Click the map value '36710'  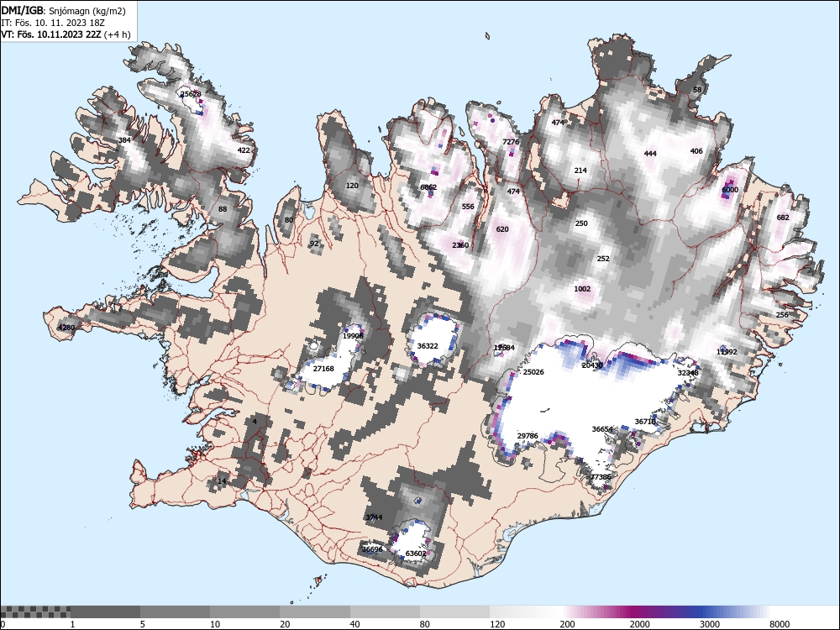(645, 422)
